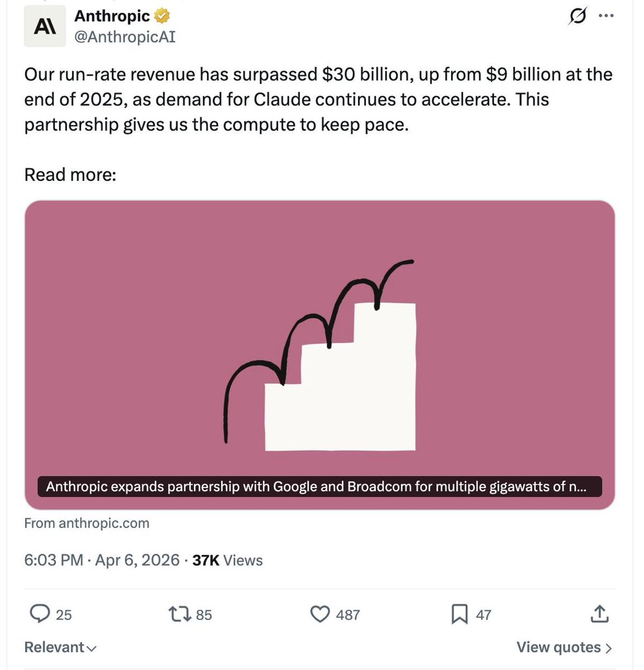Follow the From anthropic.com source link
This screenshot has height=670, width=644.
[x=87, y=523]
